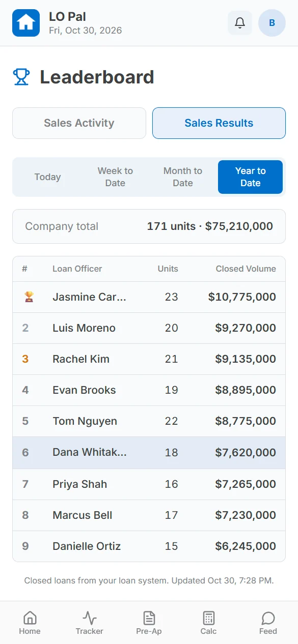The width and height of the screenshot is (298, 644).
Task: Click the Closed Volume column header
Action: 246,269
